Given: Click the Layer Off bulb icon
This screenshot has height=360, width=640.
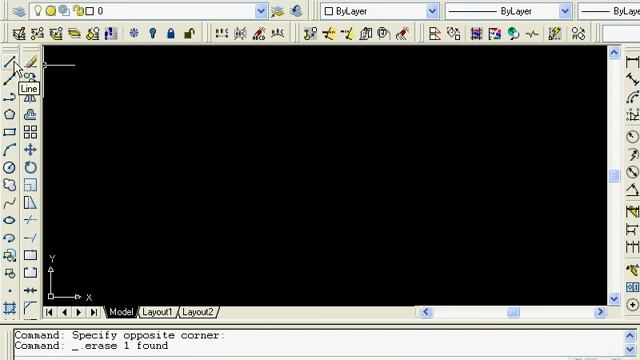Looking at the screenshot, I should coord(153,33).
